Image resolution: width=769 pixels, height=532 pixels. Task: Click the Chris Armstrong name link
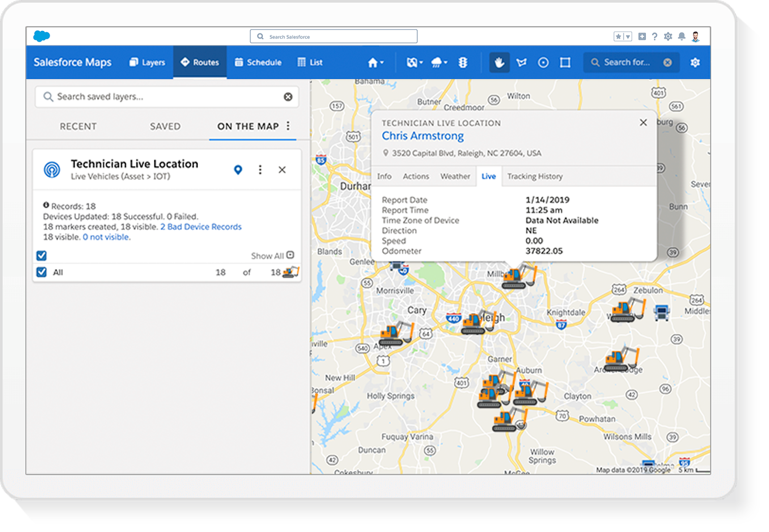click(x=422, y=136)
